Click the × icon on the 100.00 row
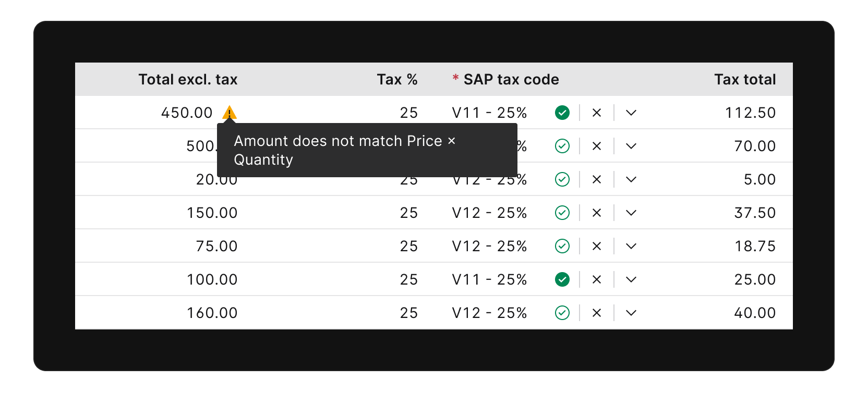The image size is (868, 417). point(596,279)
